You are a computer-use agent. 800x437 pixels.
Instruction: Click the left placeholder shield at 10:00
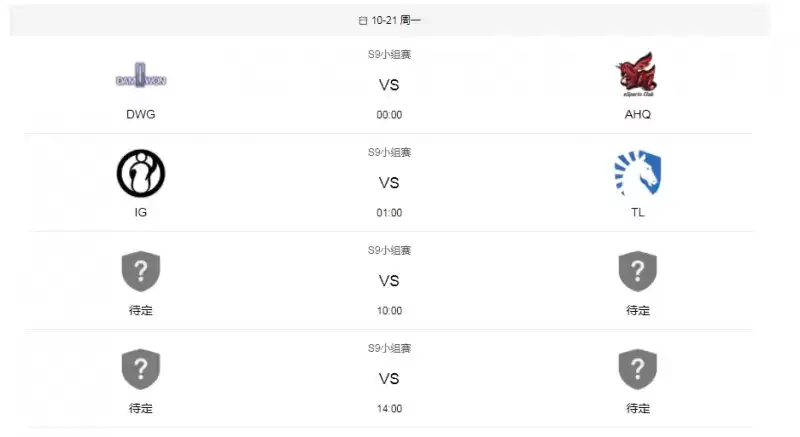[141, 271]
